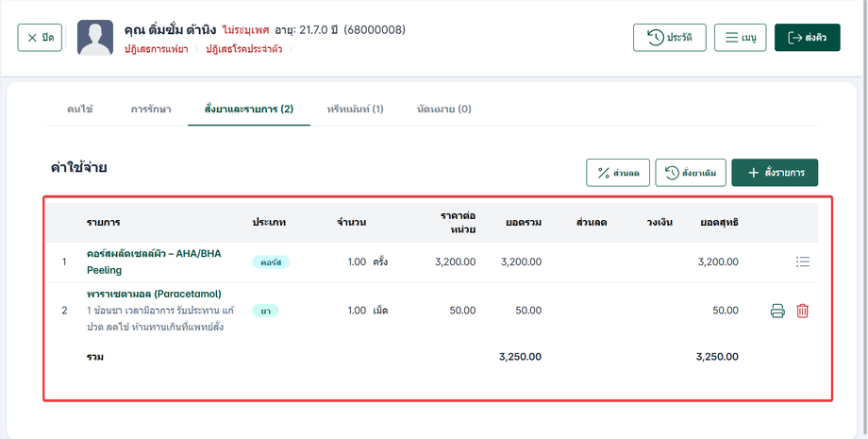Open the นัดหมาย (0) tab

point(444,110)
